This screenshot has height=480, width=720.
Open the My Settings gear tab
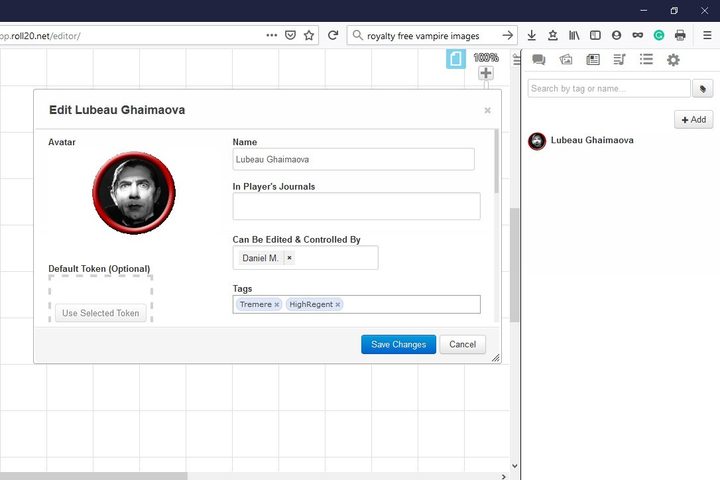point(673,60)
